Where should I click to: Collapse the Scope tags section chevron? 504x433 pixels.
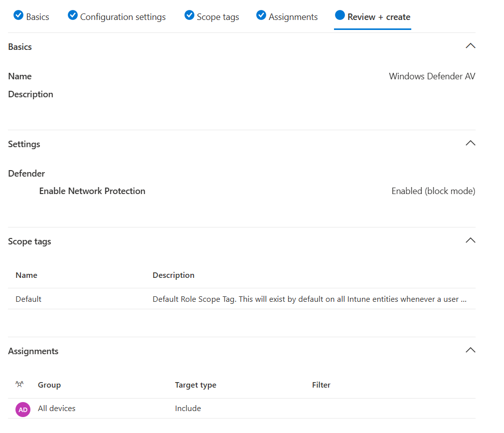pyautogui.click(x=470, y=240)
